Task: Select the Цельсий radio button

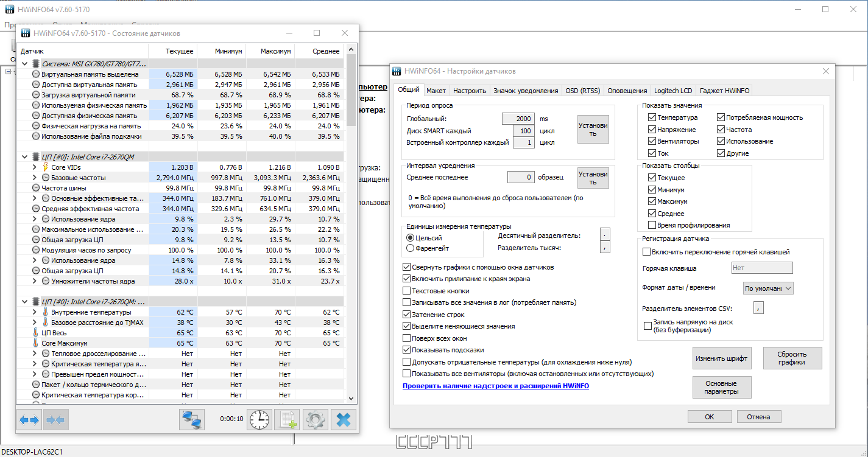Action: 409,238
